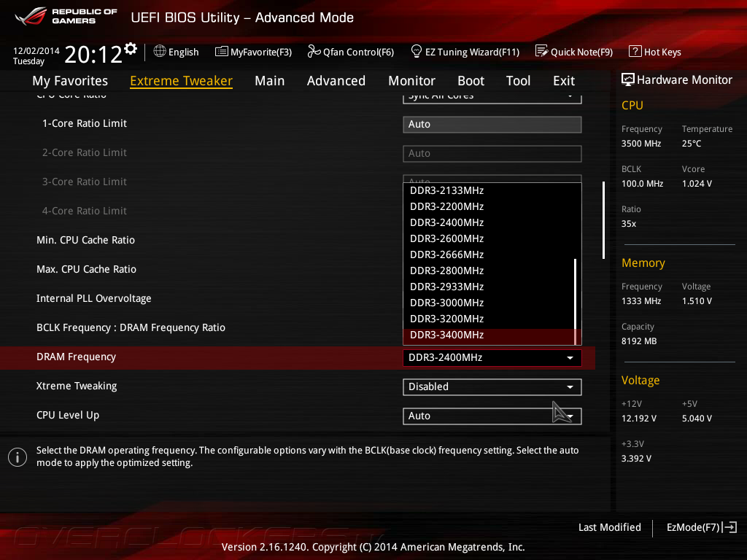
Task: Select DDR3-2800MHz option
Action: point(489,271)
